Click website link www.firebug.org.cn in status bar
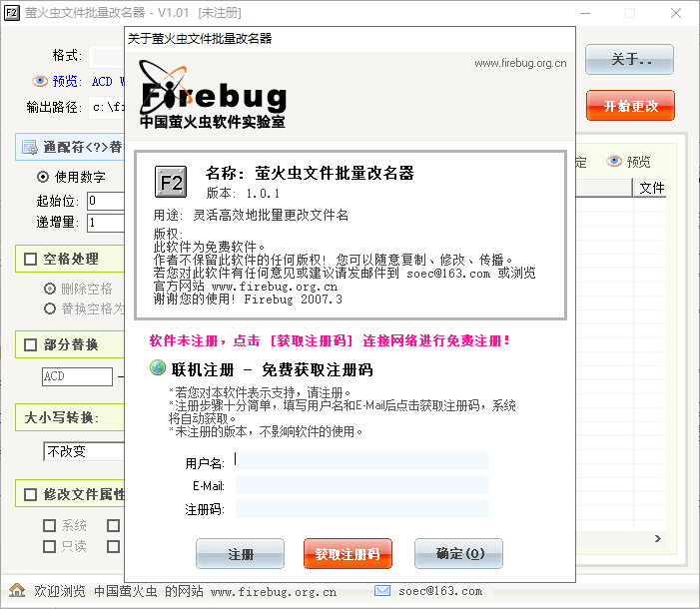Image resolution: width=700 pixels, height=609 pixels. [x=274, y=592]
